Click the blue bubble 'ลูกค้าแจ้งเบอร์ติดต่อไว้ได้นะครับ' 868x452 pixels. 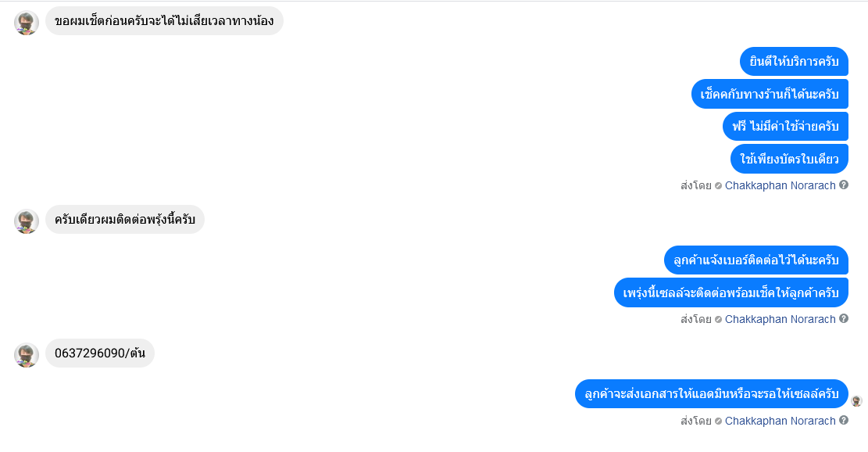(x=756, y=260)
